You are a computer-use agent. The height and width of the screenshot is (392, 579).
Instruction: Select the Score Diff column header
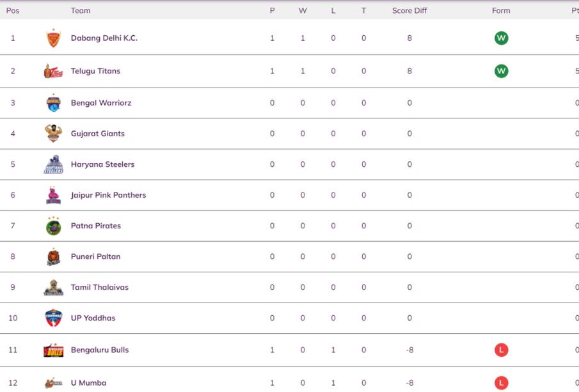point(409,11)
